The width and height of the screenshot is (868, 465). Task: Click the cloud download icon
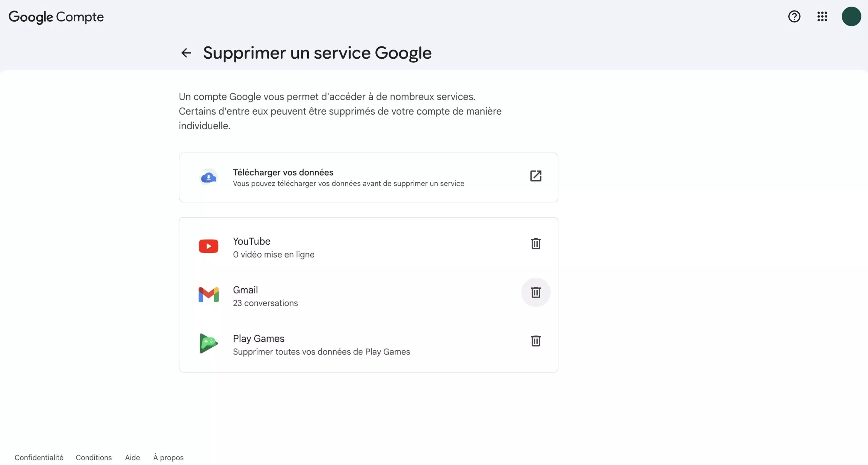(209, 177)
